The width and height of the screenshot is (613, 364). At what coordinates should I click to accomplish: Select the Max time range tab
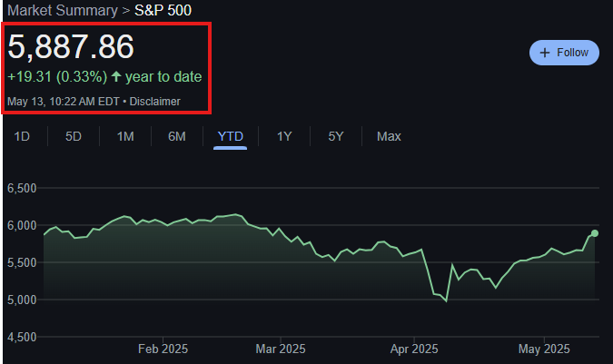tap(389, 136)
